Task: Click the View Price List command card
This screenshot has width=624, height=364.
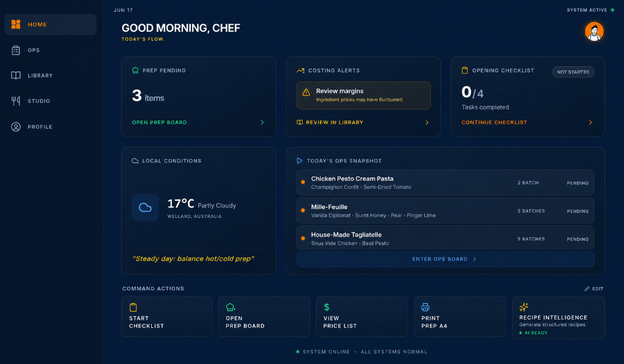Action: click(362, 317)
